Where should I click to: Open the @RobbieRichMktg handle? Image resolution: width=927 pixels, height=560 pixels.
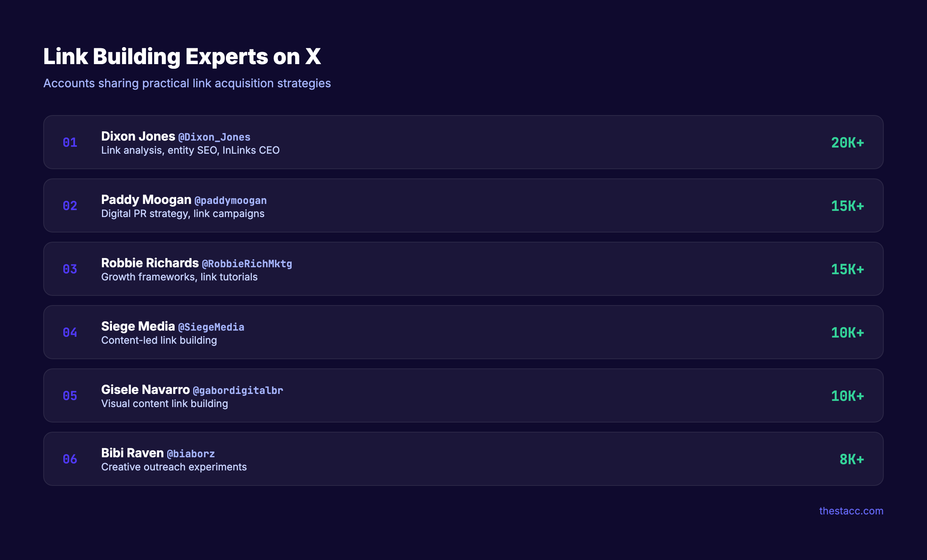[x=247, y=263]
